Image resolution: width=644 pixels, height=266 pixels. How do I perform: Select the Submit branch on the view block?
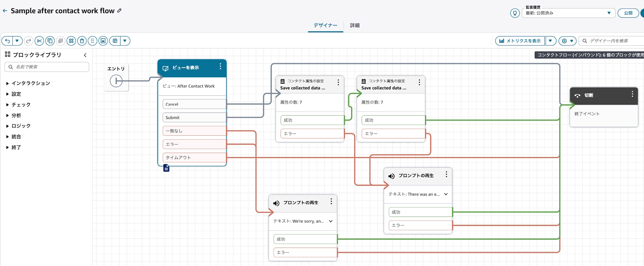(194, 117)
